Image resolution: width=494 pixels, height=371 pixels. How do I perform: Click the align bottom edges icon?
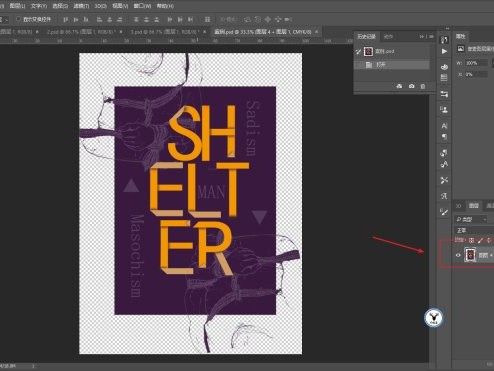pyautogui.click(x=86, y=20)
